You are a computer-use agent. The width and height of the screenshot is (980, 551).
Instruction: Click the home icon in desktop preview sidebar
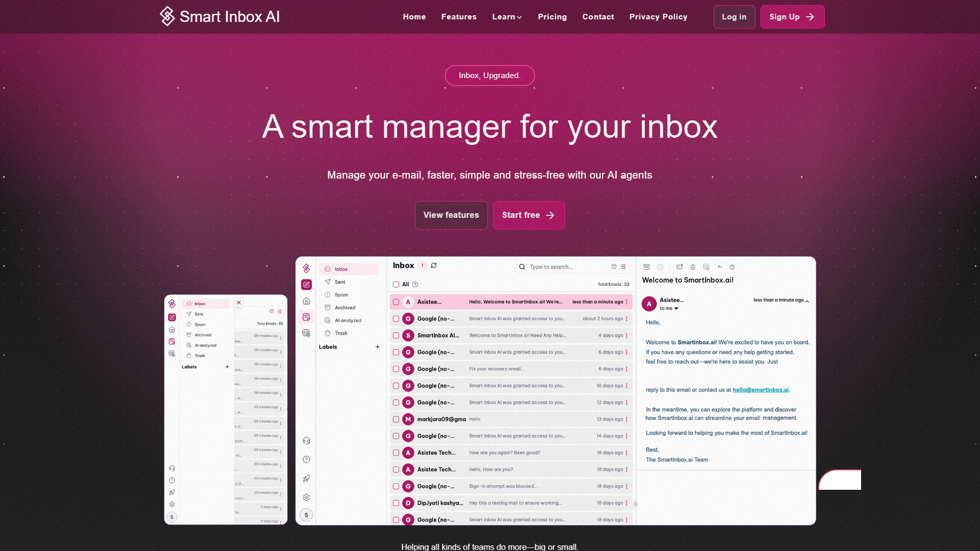[306, 301]
